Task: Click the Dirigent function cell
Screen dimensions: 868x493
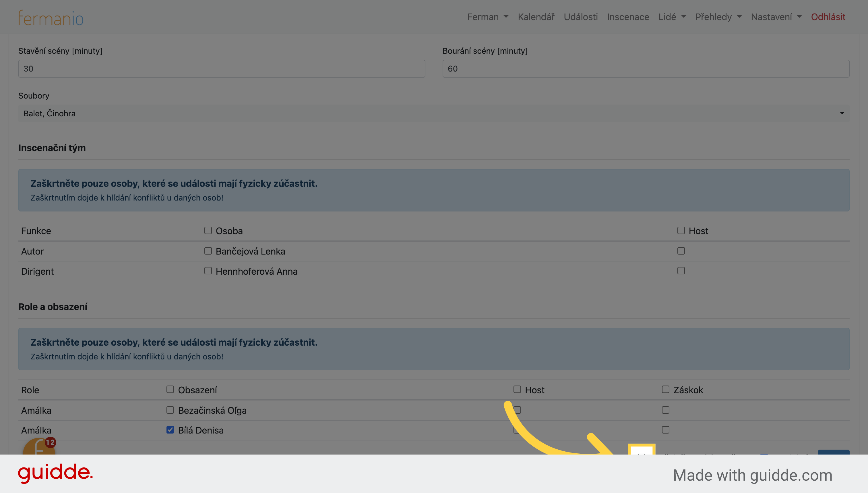Action: (x=37, y=271)
